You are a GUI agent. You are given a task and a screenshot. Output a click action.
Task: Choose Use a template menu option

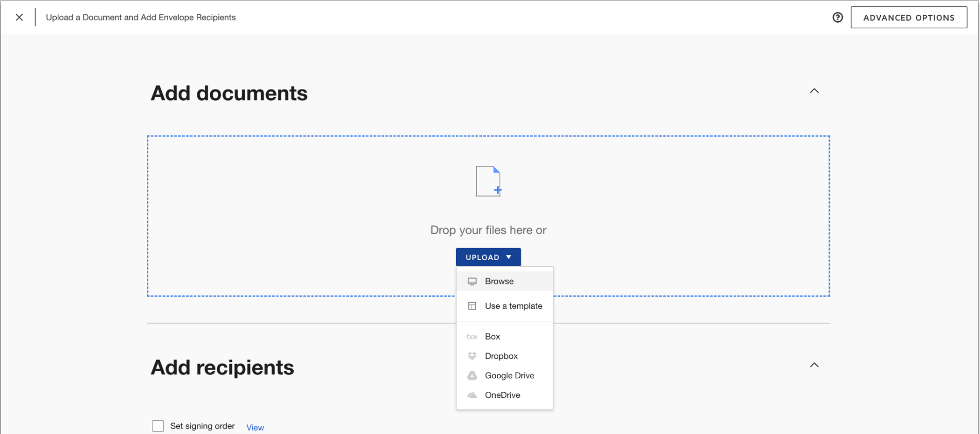click(513, 306)
